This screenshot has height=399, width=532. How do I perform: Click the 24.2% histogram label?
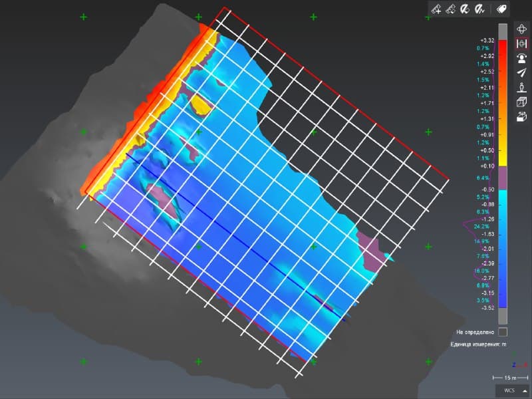coord(481,227)
